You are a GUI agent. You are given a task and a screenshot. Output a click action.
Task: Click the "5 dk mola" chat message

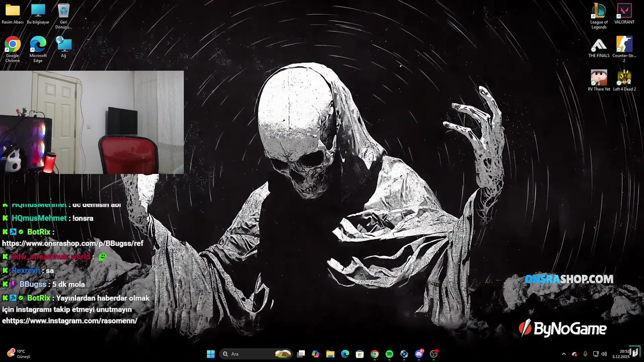[68, 284]
